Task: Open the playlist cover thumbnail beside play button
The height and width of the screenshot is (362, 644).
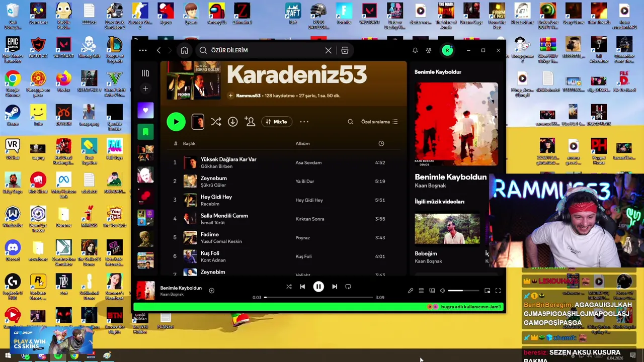Action: coord(198,122)
